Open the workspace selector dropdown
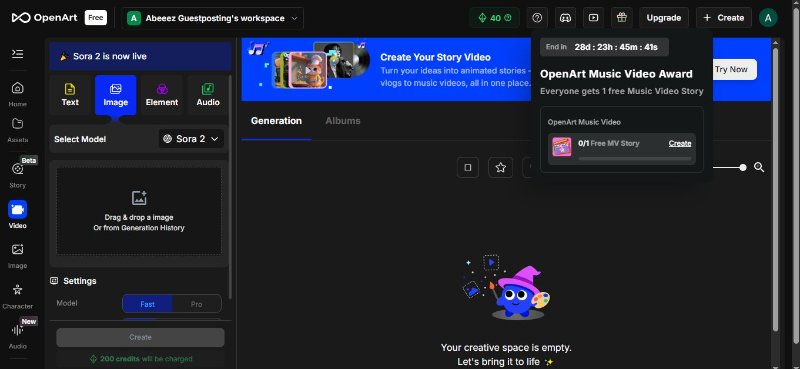Image resolution: width=800 pixels, height=369 pixels. [x=212, y=18]
